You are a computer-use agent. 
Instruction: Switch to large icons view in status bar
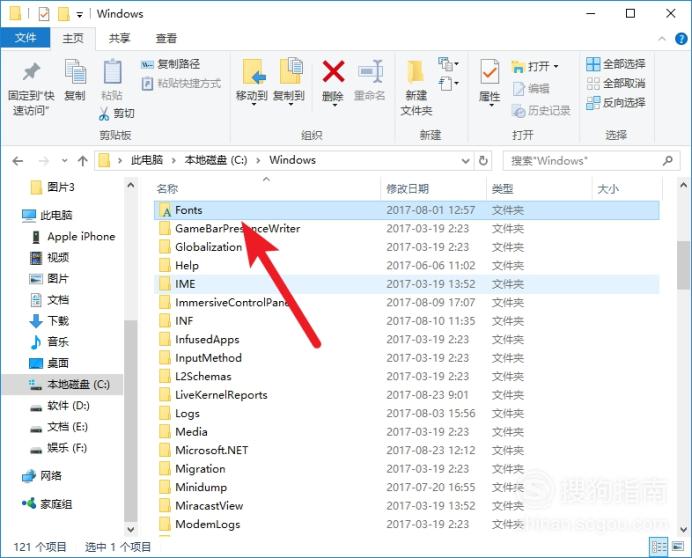point(678,547)
